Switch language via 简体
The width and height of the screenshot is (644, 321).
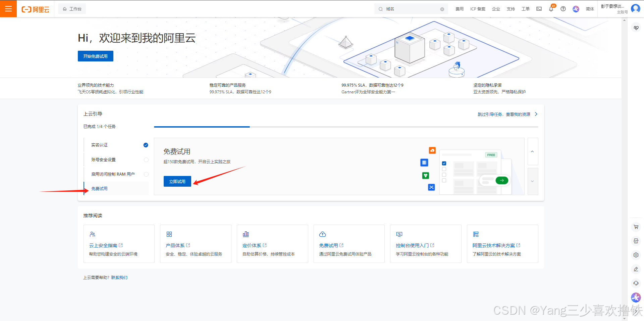click(590, 9)
